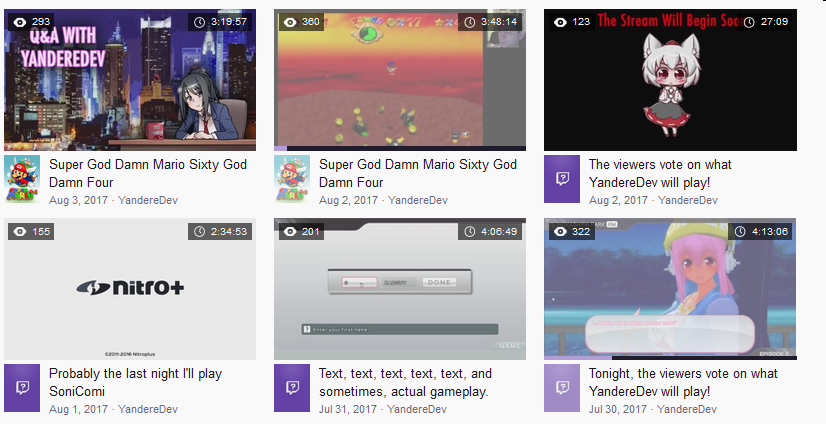
Task: Click the purple game icon beside 'Text, text, text'
Action: click(x=292, y=388)
